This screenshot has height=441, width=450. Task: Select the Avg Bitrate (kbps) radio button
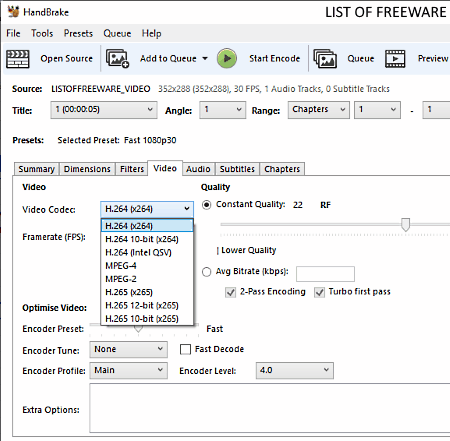207,272
